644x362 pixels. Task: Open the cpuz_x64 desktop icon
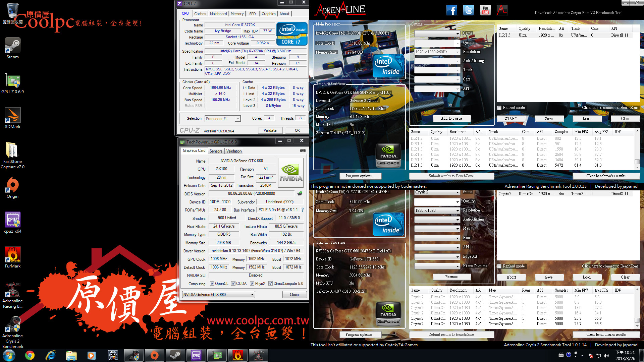tap(13, 222)
